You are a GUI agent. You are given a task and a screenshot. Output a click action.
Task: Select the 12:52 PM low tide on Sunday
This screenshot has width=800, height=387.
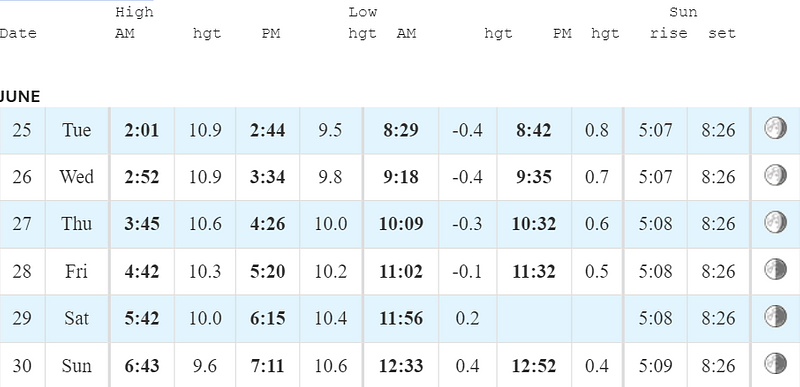click(534, 366)
